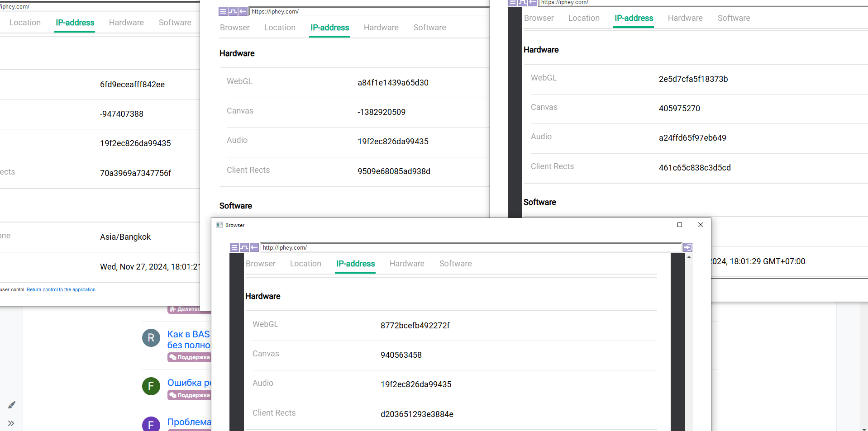Open the hamburger menu in the bottom Browser window

[234, 247]
